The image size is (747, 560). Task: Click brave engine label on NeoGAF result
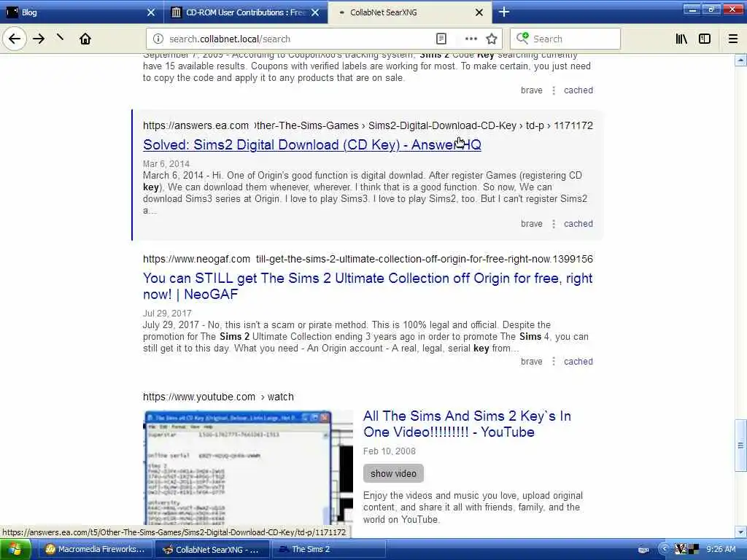532,362
